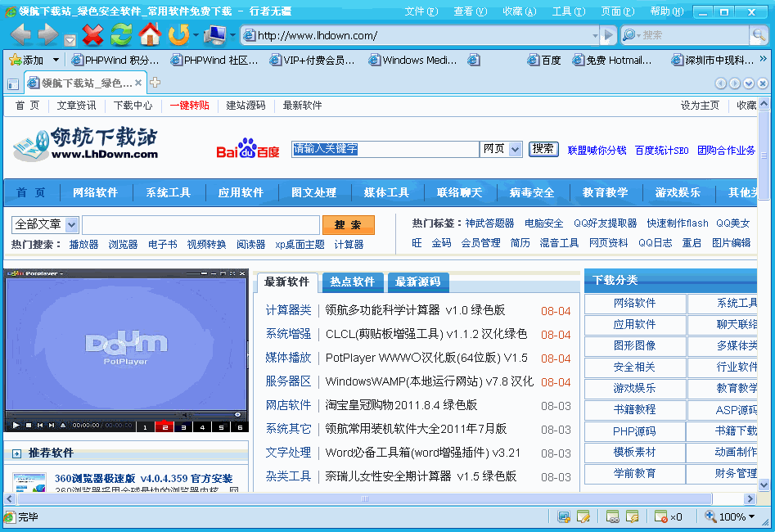Image resolution: width=775 pixels, height=532 pixels.
Task: Click the Home toolbar icon
Action: coord(151,36)
